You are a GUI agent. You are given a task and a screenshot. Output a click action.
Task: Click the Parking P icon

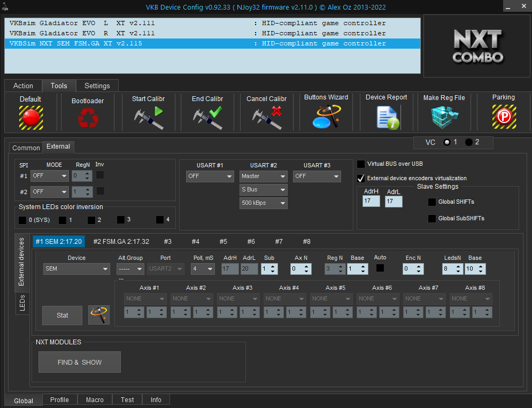click(x=504, y=117)
